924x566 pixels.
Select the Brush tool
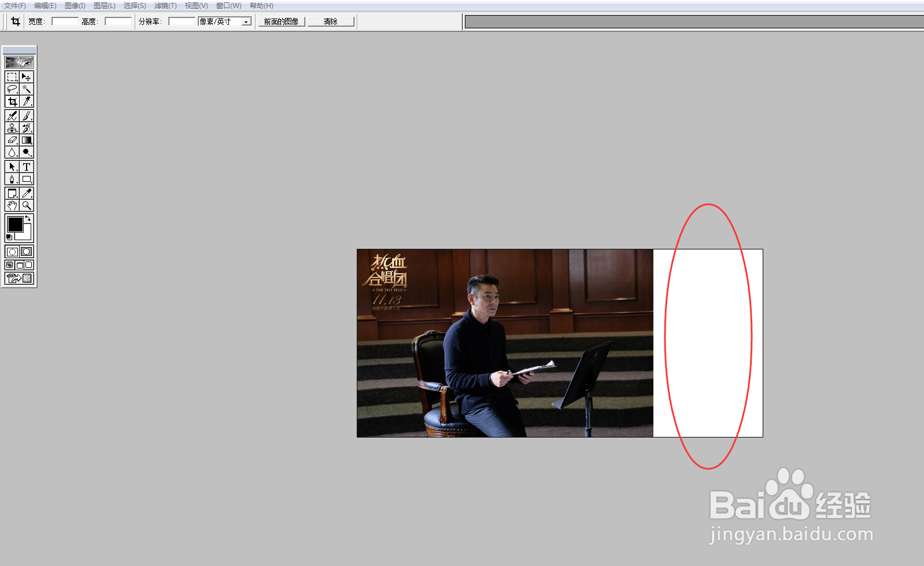click(27, 116)
